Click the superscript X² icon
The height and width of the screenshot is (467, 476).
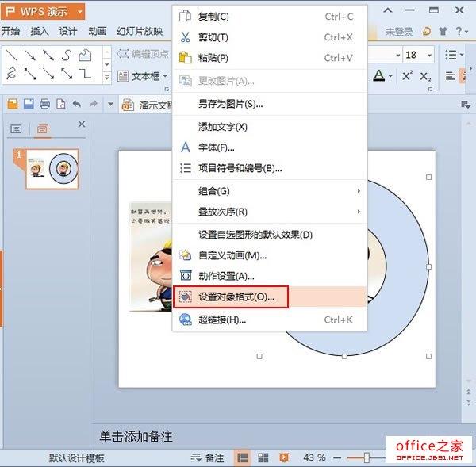pyautogui.click(x=407, y=76)
